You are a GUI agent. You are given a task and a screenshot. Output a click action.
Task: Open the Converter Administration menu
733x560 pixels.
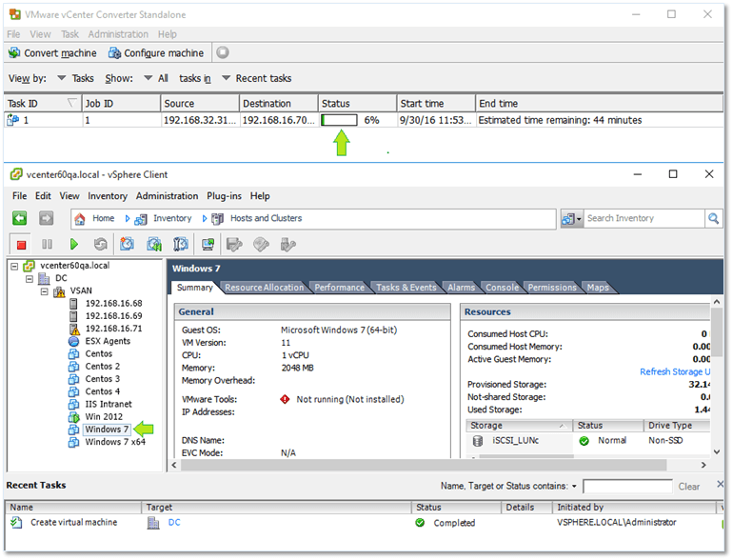118,34
